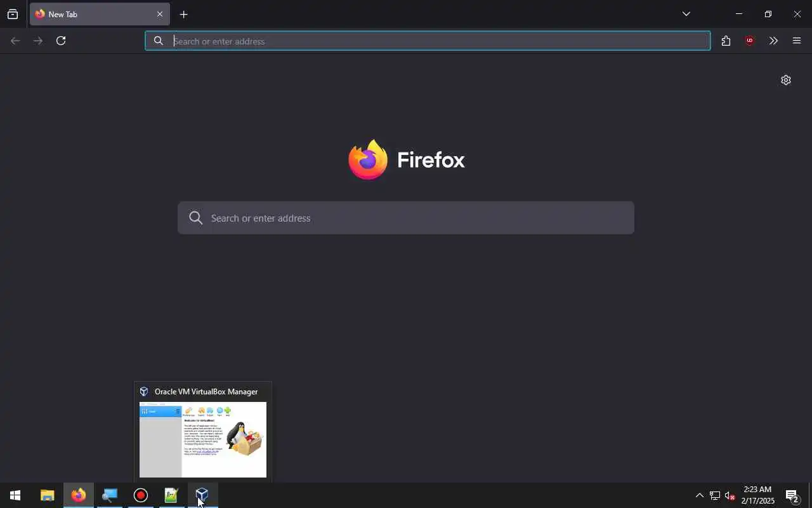Select the New Tab tab

coord(100,14)
